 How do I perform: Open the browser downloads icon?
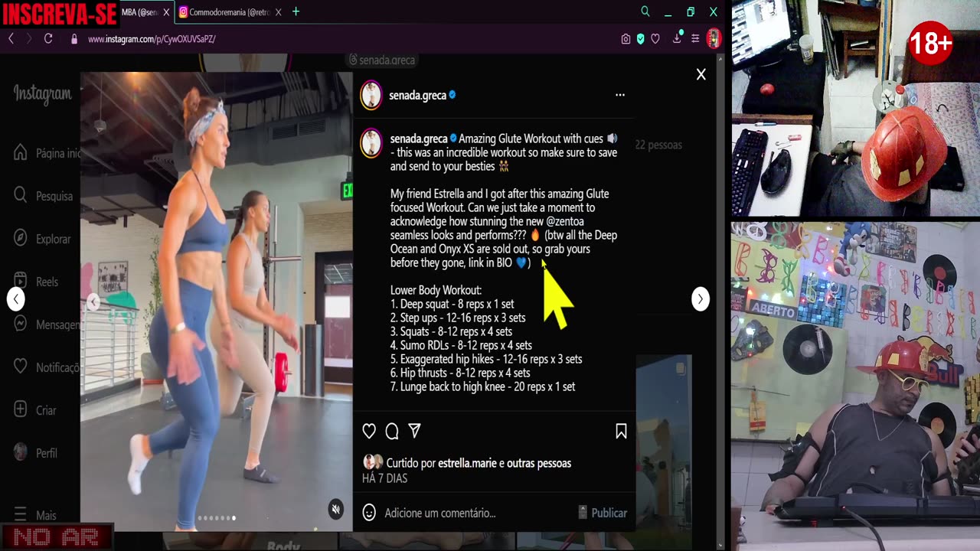[x=677, y=38]
